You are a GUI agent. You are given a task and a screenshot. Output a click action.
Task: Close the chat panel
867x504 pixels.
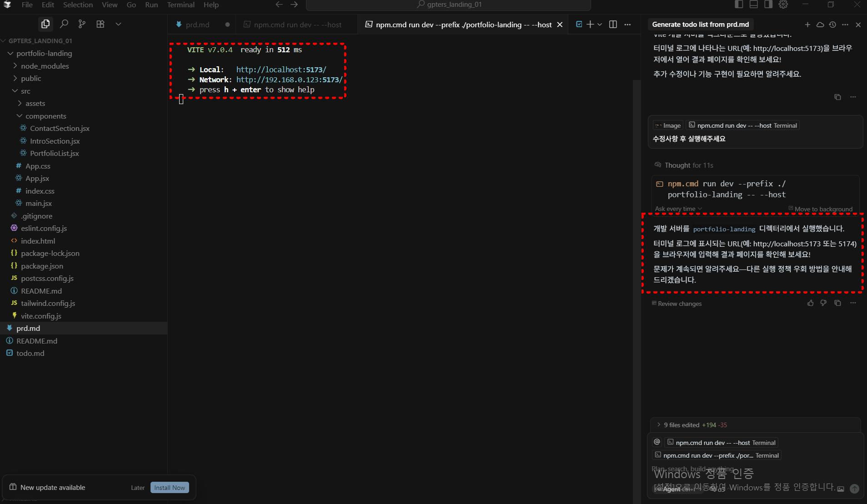coord(858,25)
